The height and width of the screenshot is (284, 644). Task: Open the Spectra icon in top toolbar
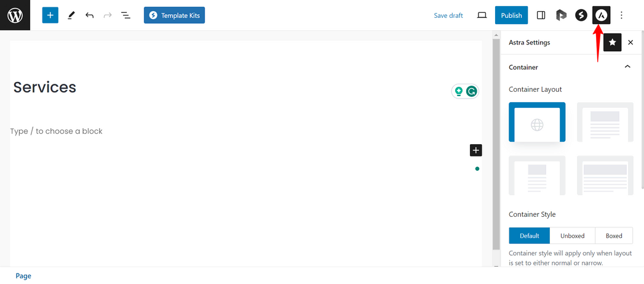(x=581, y=15)
